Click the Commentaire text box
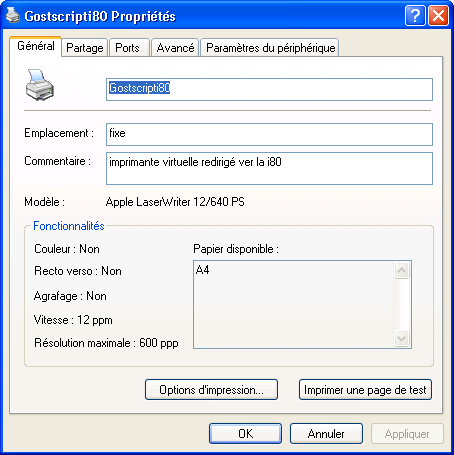The width and height of the screenshot is (454, 455). coord(269,168)
